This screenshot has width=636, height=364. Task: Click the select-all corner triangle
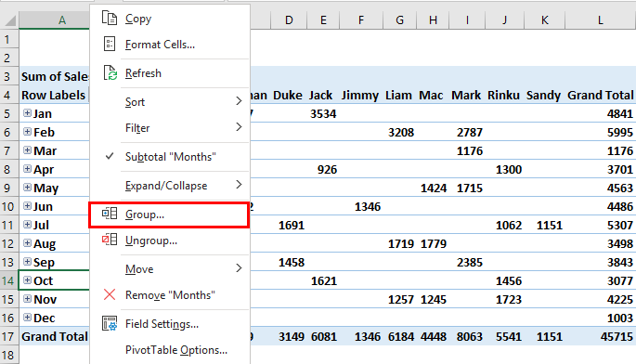[x=10, y=19]
